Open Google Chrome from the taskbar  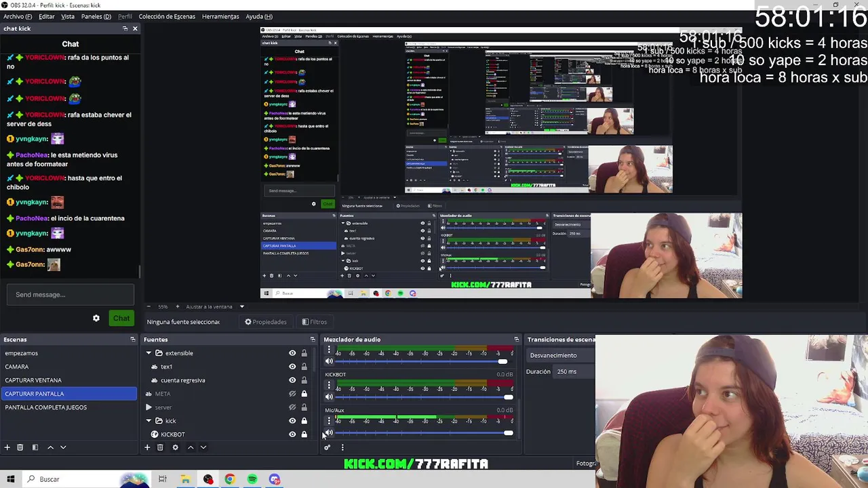click(x=230, y=479)
